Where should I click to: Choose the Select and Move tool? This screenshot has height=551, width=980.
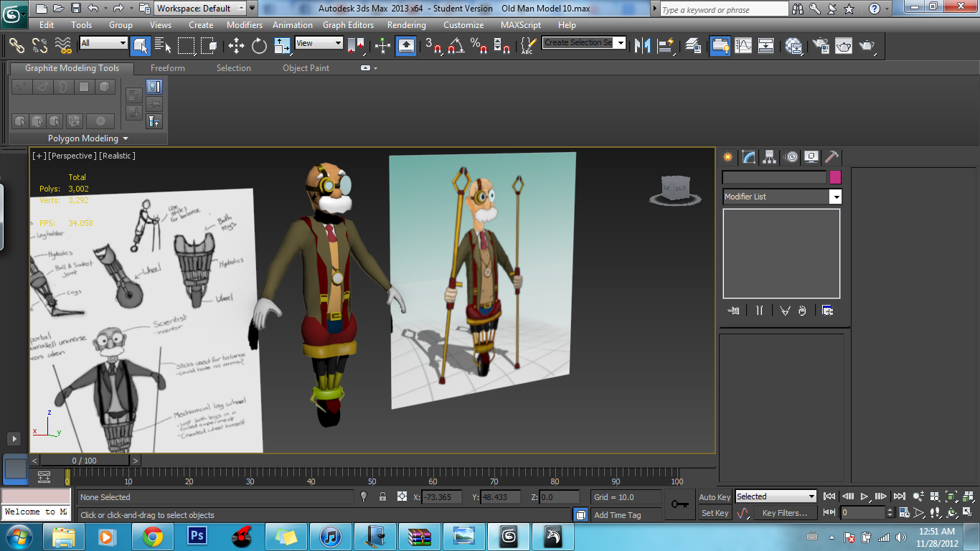[x=236, y=46]
